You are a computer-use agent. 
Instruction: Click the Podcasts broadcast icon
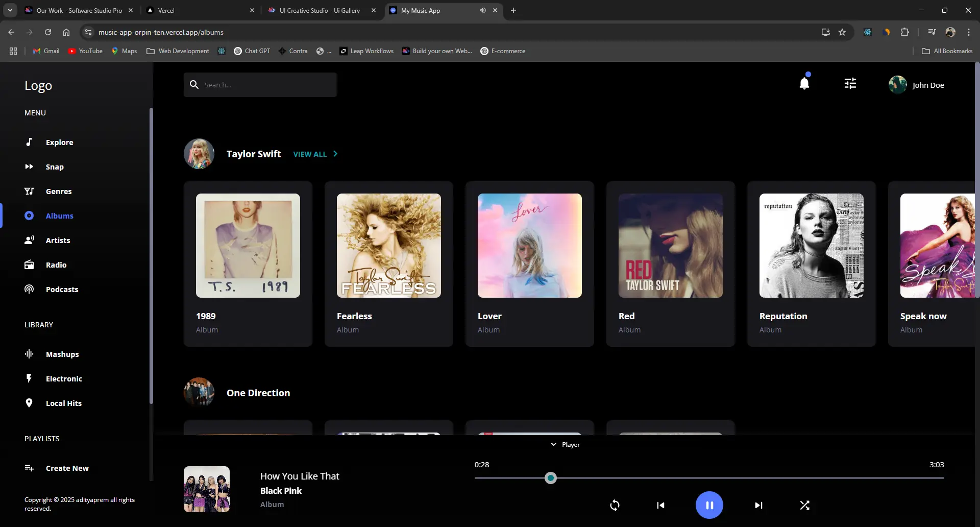tap(29, 289)
